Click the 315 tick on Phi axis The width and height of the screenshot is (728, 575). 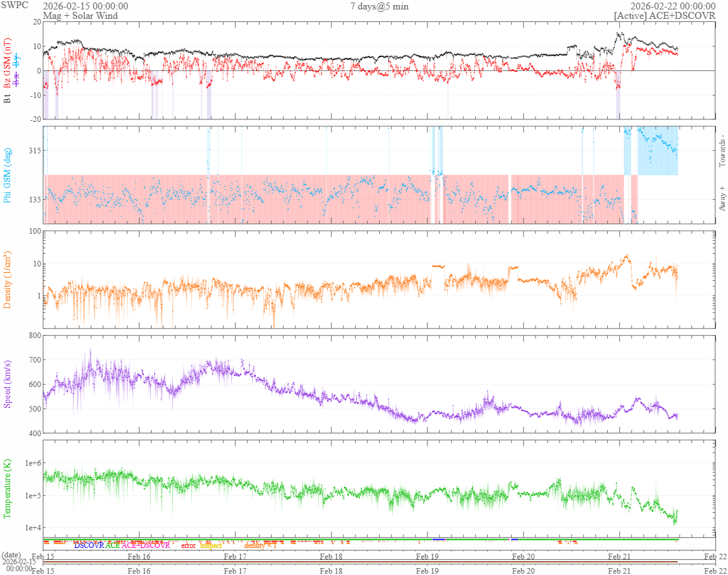35,151
